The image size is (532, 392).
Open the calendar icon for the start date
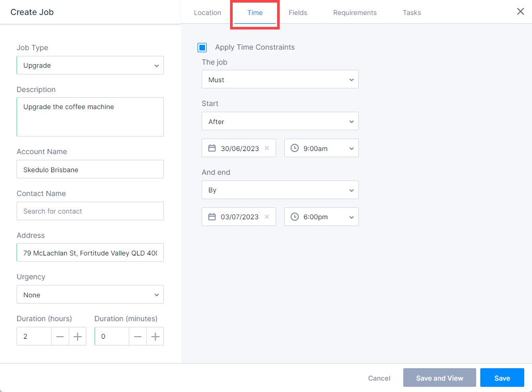click(x=212, y=148)
